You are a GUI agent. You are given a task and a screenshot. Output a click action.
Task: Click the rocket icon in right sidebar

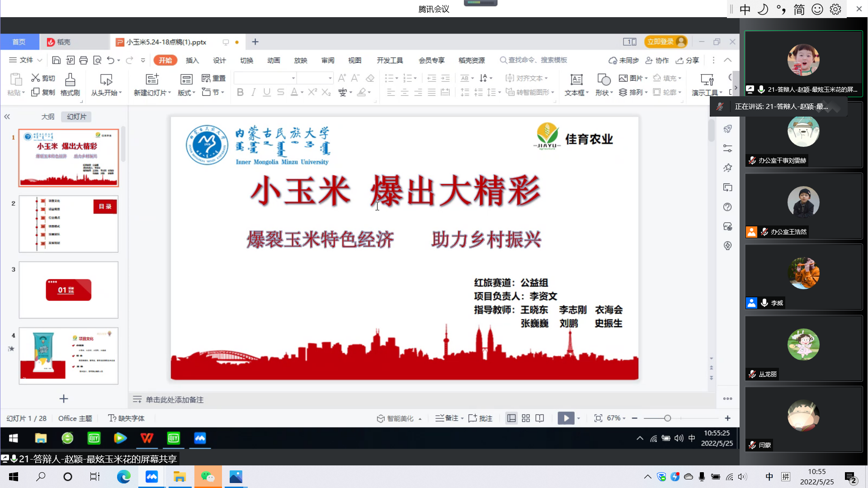(x=727, y=129)
